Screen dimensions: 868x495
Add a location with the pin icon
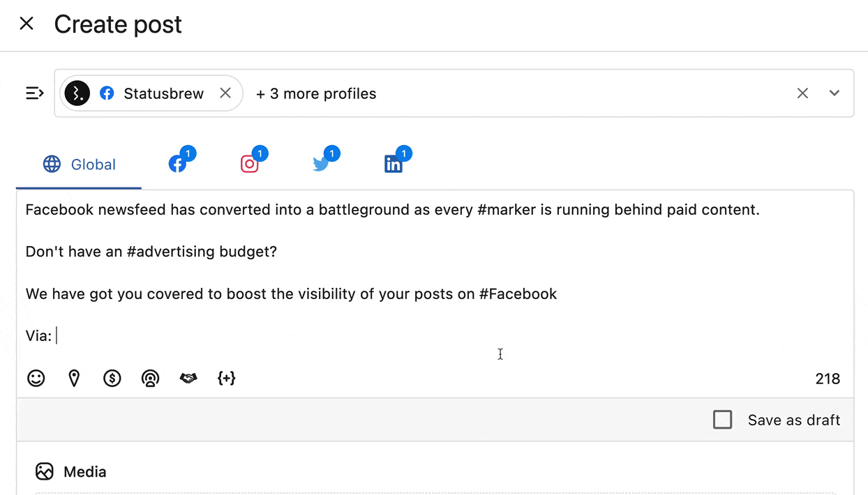tap(74, 378)
